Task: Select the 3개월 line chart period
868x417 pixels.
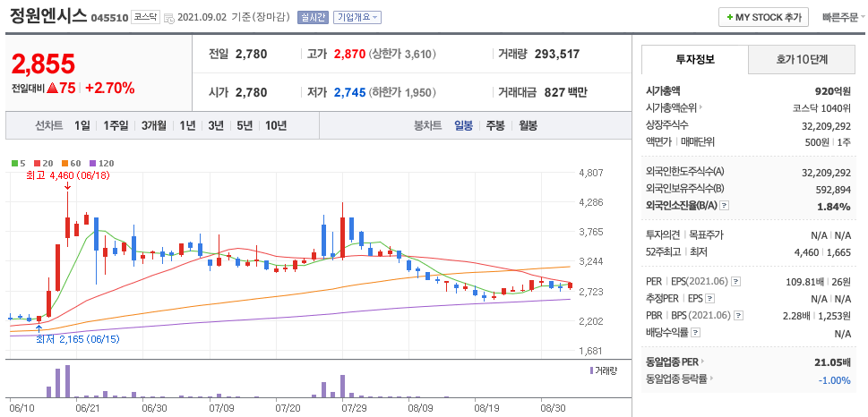Action: 153,125
